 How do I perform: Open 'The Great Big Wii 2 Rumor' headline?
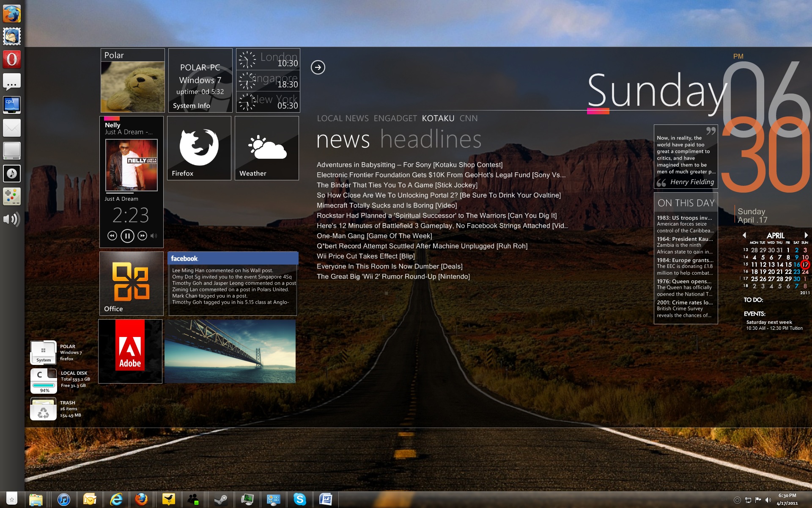click(393, 276)
